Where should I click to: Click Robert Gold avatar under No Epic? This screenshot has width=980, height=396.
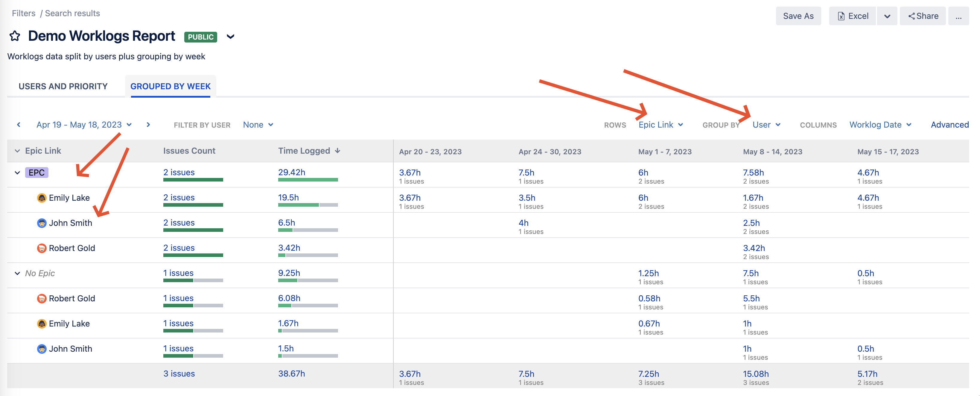tap(42, 299)
